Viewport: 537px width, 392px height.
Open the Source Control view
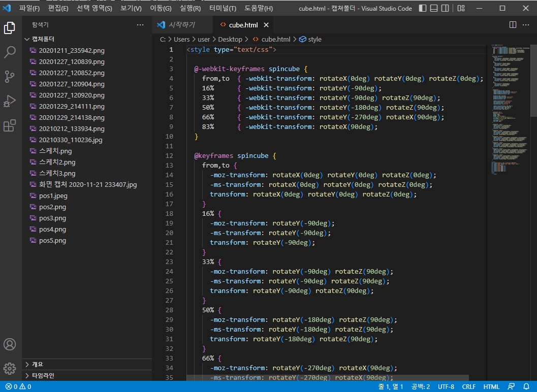[10, 76]
